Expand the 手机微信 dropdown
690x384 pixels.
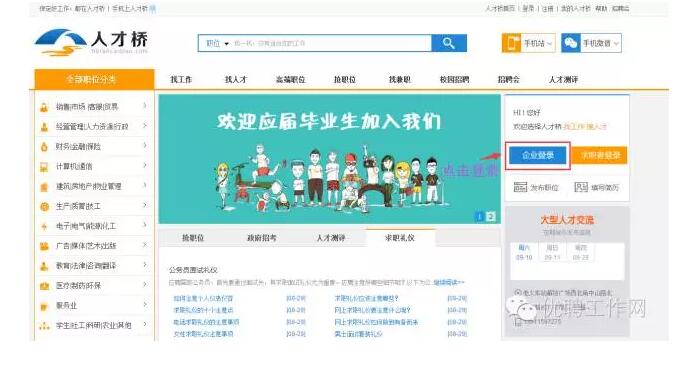[616, 43]
